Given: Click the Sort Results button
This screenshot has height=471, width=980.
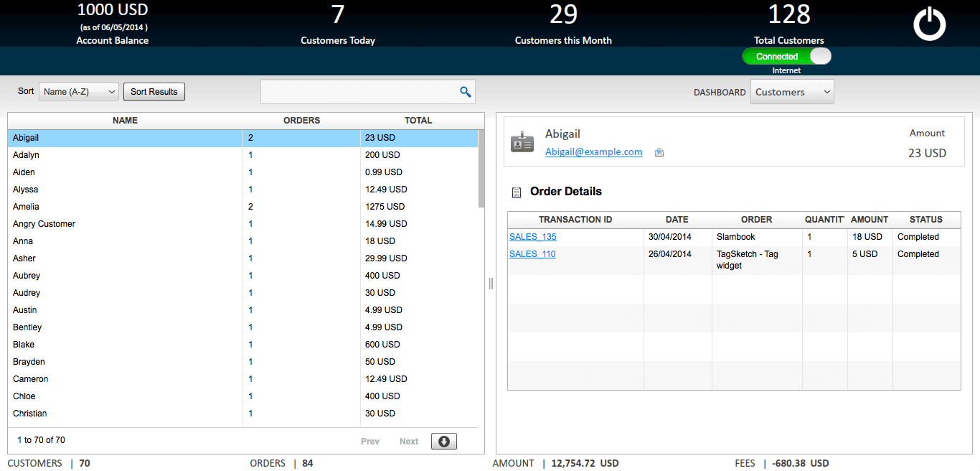Looking at the screenshot, I should pos(154,92).
